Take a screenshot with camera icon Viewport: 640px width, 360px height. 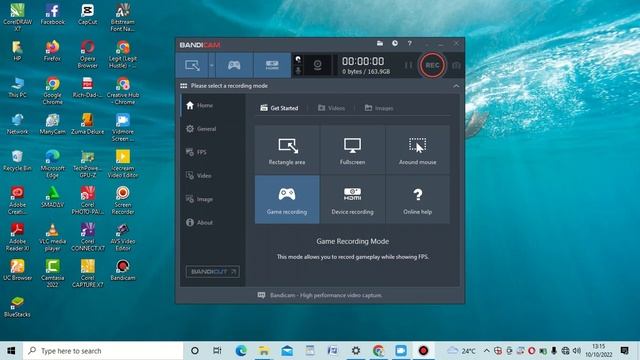(456, 65)
